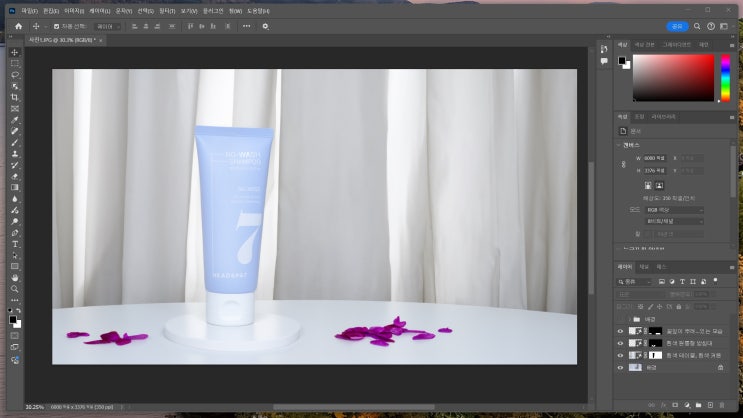Screen dimensions: 743x418
Task: Open the 이미지(I) menu
Action: click(x=74, y=10)
